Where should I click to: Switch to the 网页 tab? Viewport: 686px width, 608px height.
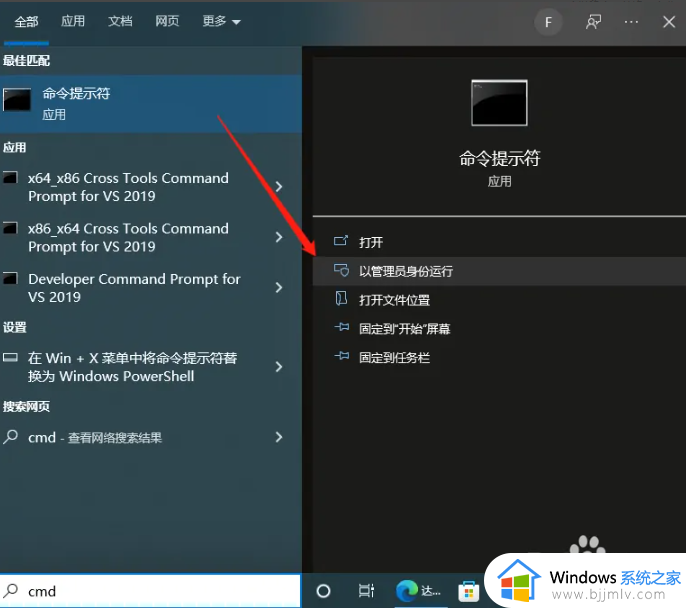click(x=167, y=21)
